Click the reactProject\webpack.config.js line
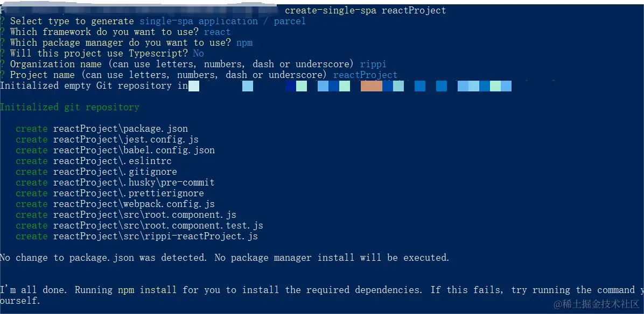This screenshot has width=644, height=314. [x=115, y=204]
